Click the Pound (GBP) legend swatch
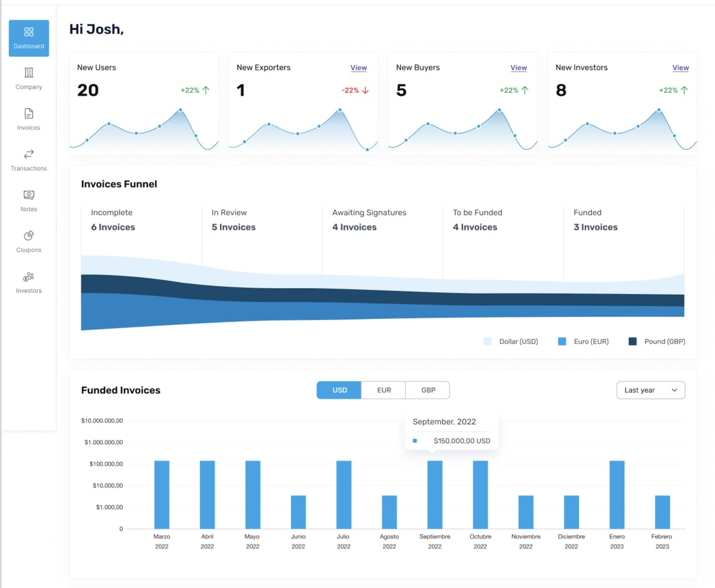Viewport: 715px width, 588px height. (633, 341)
